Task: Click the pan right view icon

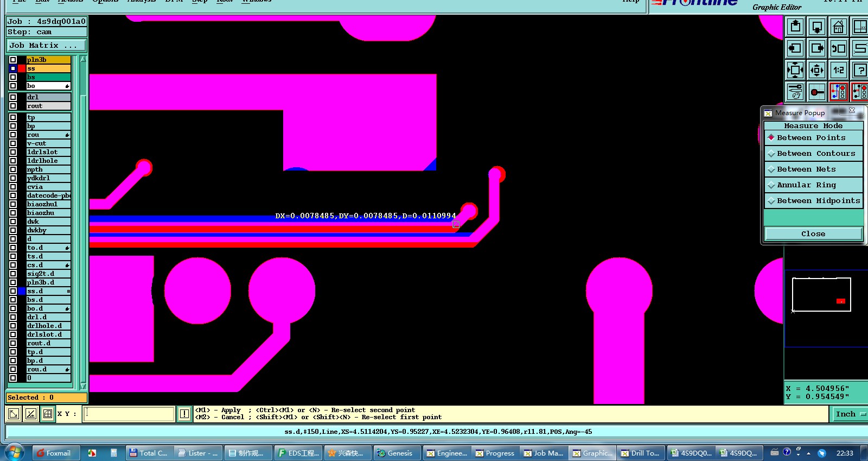Action: coord(817,48)
